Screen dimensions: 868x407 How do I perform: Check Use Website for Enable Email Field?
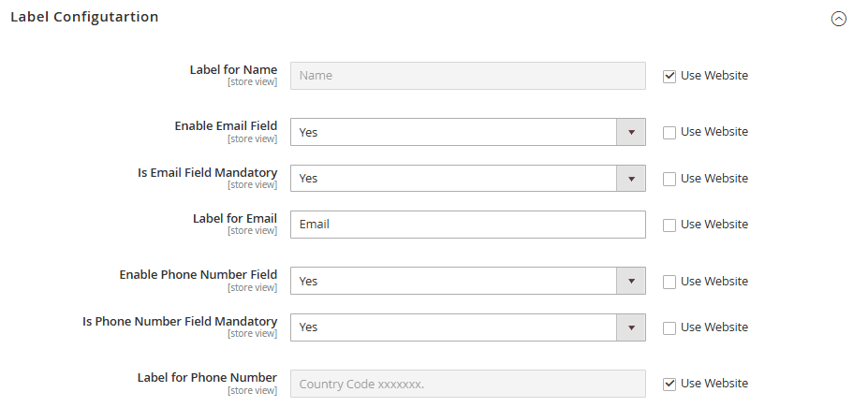669,132
